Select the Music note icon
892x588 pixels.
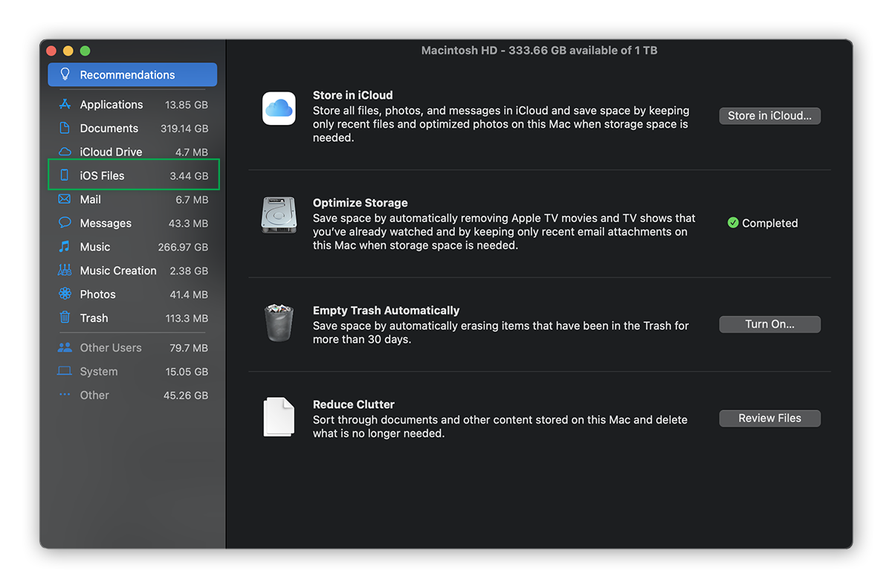65,247
